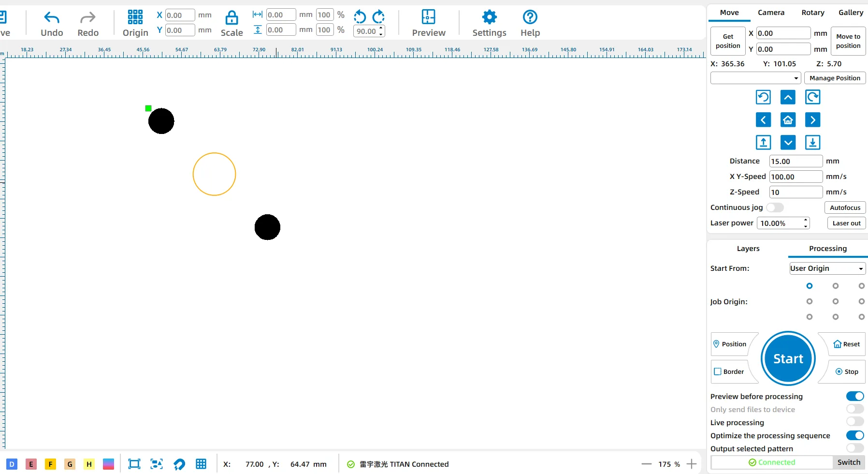Enable the Continuous jog switch
The height and width of the screenshot is (474, 868).
tap(775, 207)
